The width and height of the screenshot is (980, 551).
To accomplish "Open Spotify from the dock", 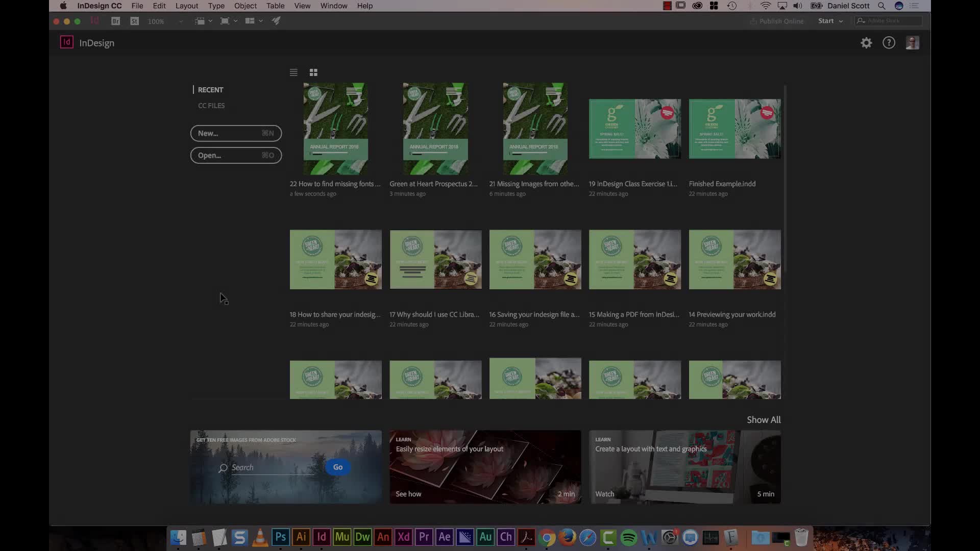I will (629, 537).
